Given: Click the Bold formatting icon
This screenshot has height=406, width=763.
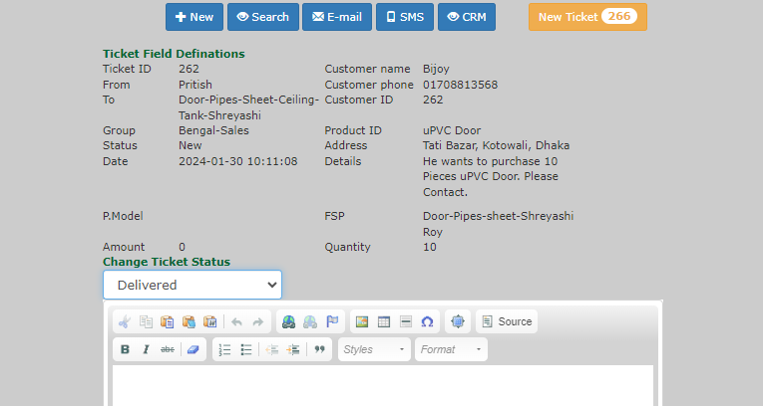Looking at the screenshot, I should (125, 350).
